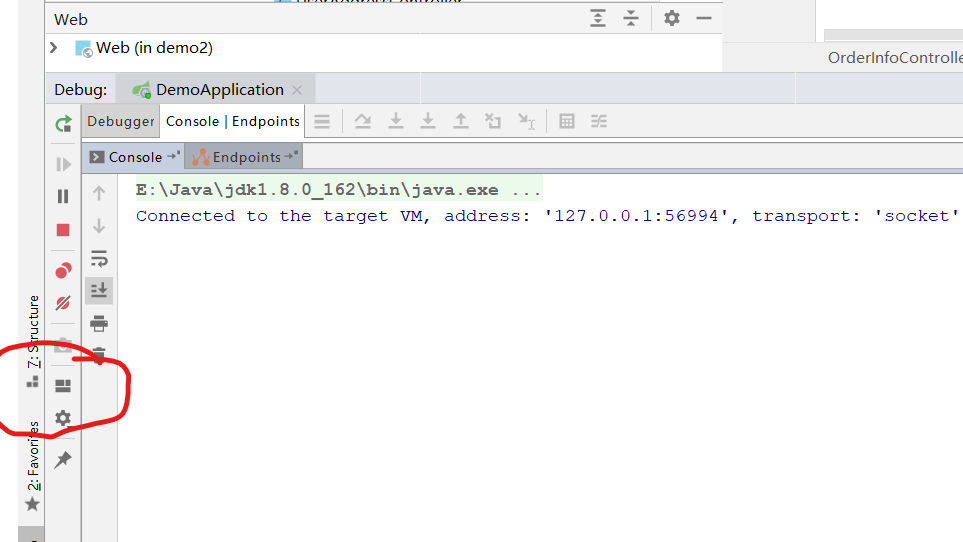The height and width of the screenshot is (542, 963).
Task: Open the View Breakpoints dialog
Action: (x=63, y=271)
